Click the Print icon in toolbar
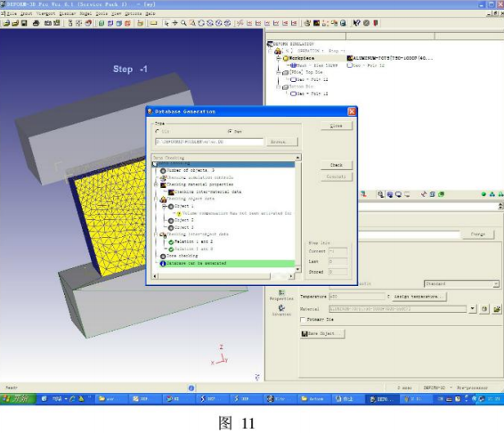Viewport: 504px width, 433px height. point(36,23)
